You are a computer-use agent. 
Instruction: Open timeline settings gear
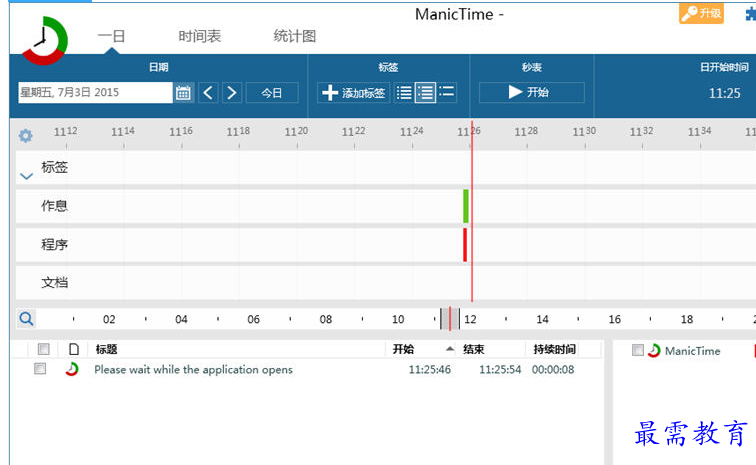tap(26, 136)
